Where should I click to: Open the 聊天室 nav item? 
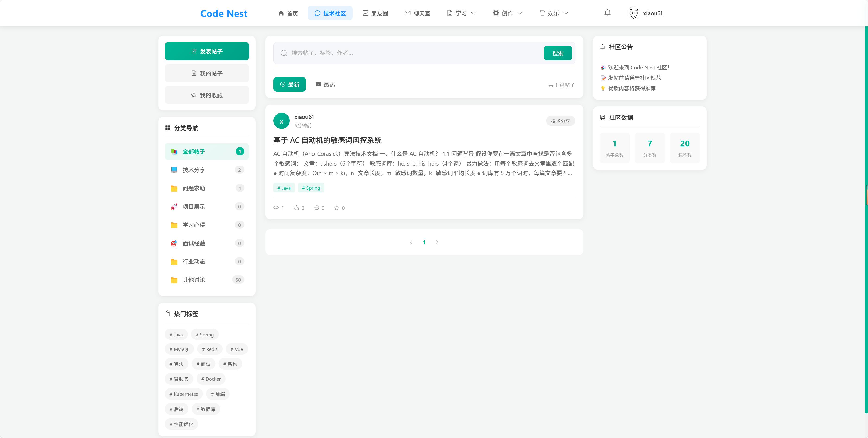pos(417,13)
